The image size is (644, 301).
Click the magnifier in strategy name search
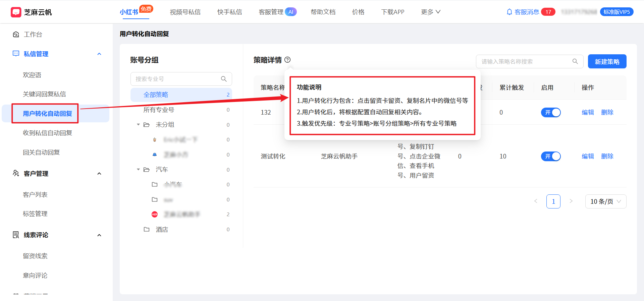click(575, 61)
